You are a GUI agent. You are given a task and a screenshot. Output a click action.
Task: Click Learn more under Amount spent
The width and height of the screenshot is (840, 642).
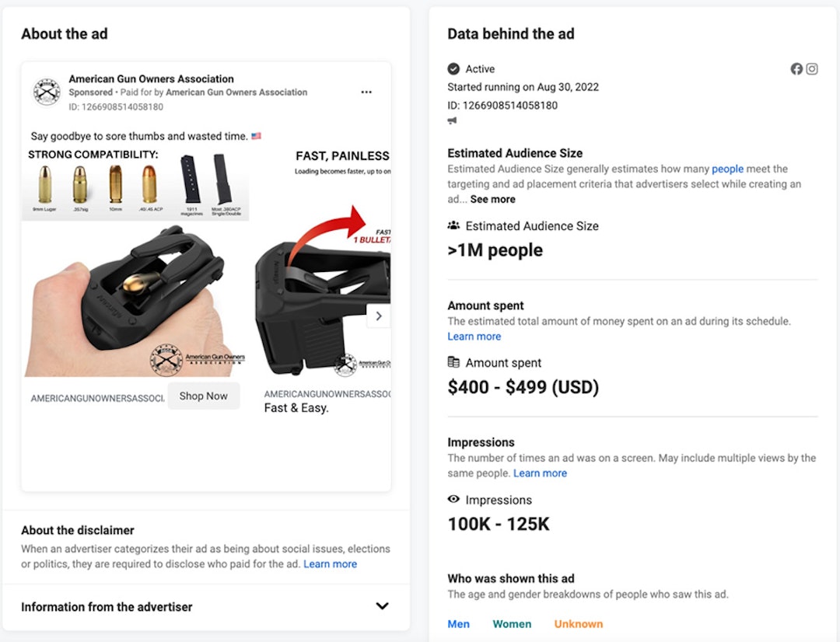[x=474, y=336]
